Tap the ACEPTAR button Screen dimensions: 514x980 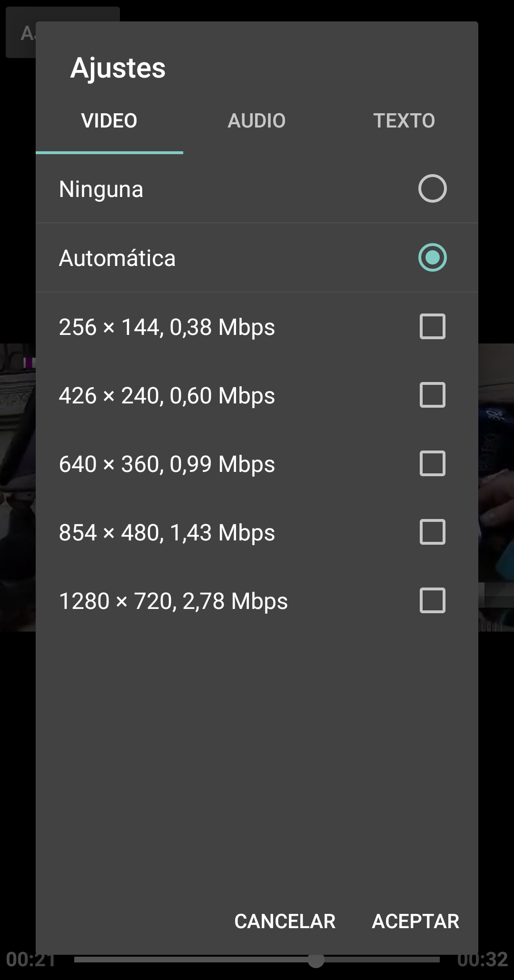[415, 921]
